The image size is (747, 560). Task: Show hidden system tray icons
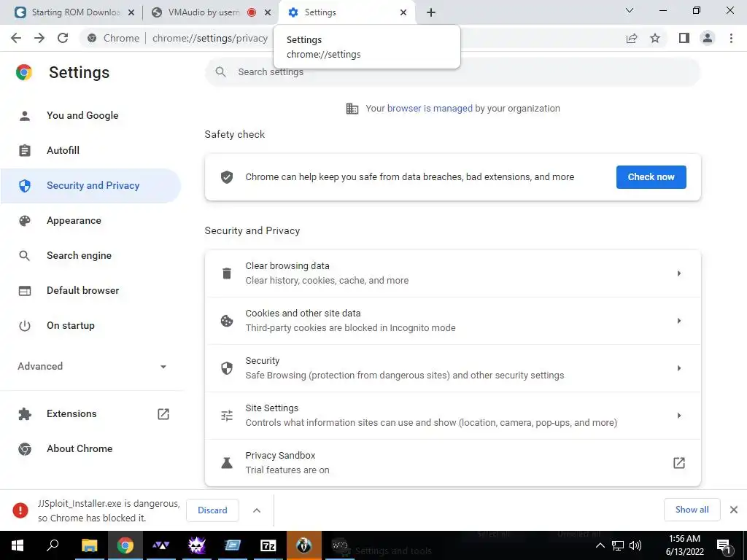point(600,545)
